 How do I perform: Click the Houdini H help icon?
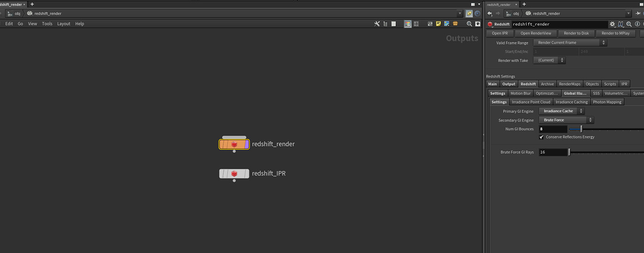coord(620,24)
